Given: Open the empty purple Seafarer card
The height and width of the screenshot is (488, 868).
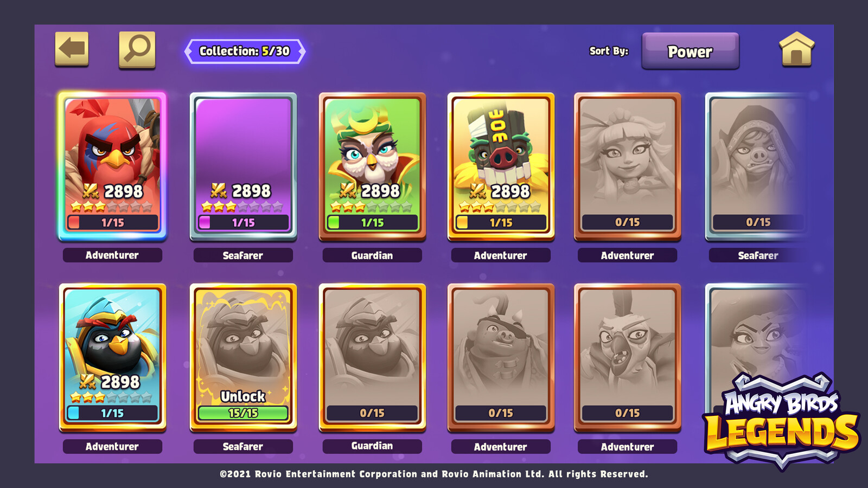Looking at the screenshot, I should [x=243, y=166].
